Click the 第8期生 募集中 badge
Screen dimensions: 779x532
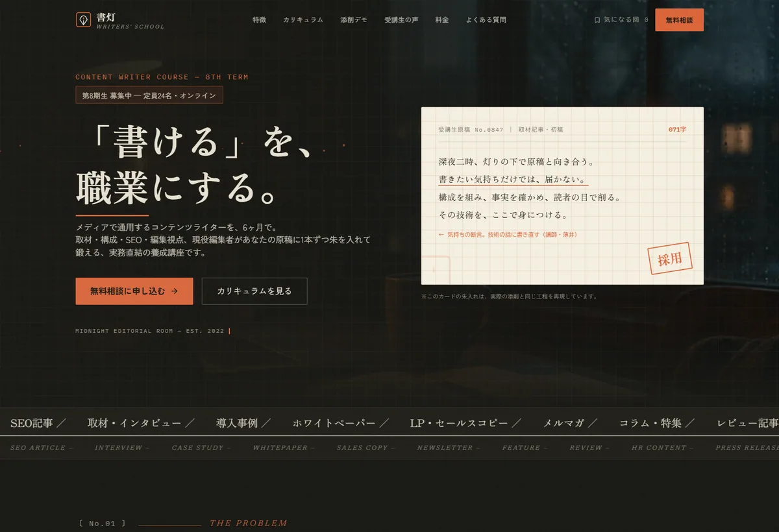click(x=149, y=95)
